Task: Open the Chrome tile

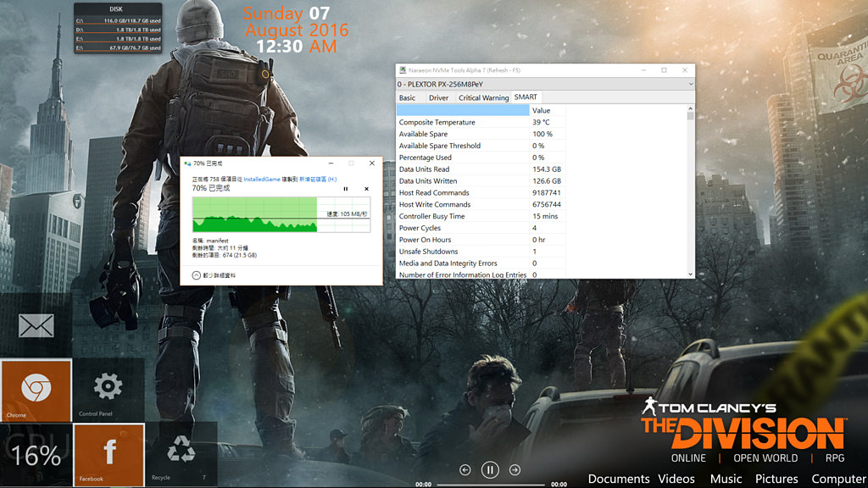Action: [x=36, y=391]
